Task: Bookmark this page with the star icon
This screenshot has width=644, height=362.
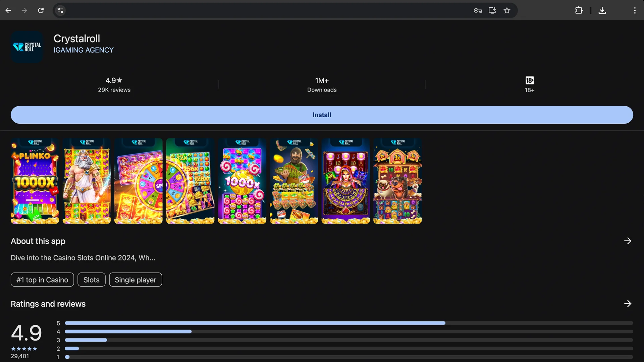Action: [x=507, y=10]
